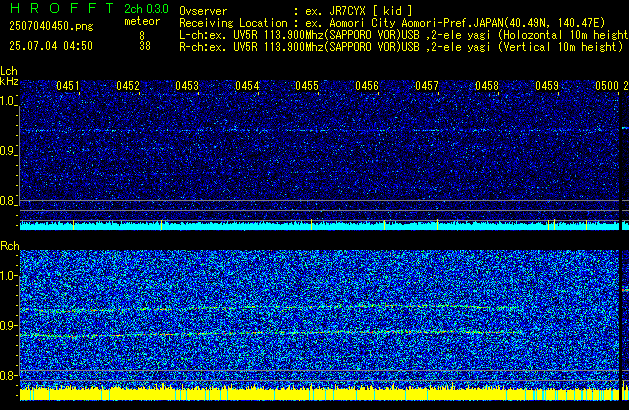Image resolution: width=629 pixels, height=410 pixels.
Task: Click the Lch 0.8 kHz axis label
Action: tap(8, 201)
